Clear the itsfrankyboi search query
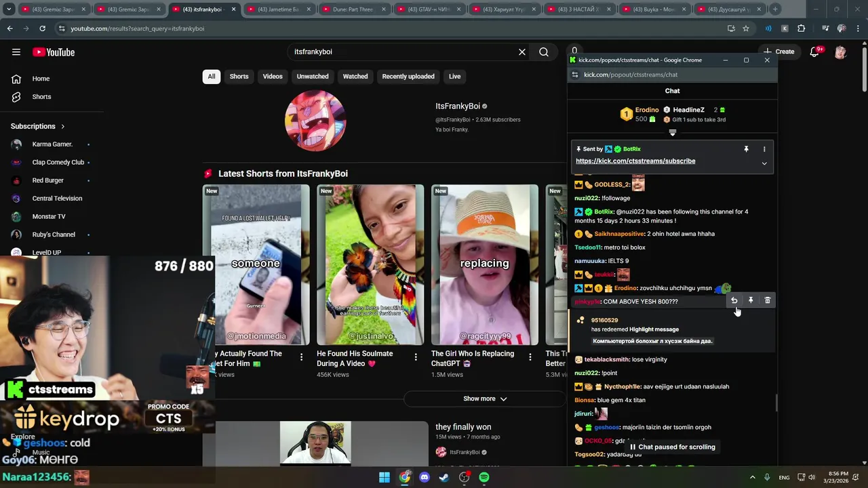Image resolution: width=868 pixels, height=488 pixels. coord(522,52)
